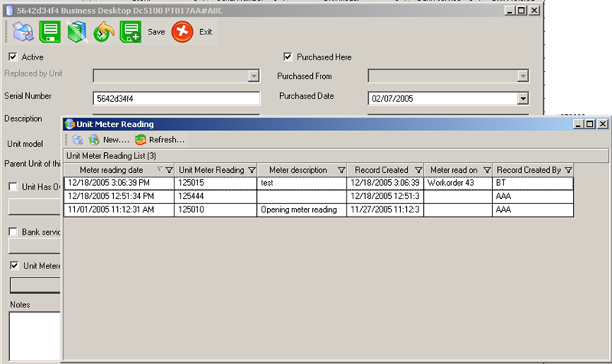
Task: Select the 12/18/2005 3:06:39 PM reading date cell
Action: pos(119,183)
